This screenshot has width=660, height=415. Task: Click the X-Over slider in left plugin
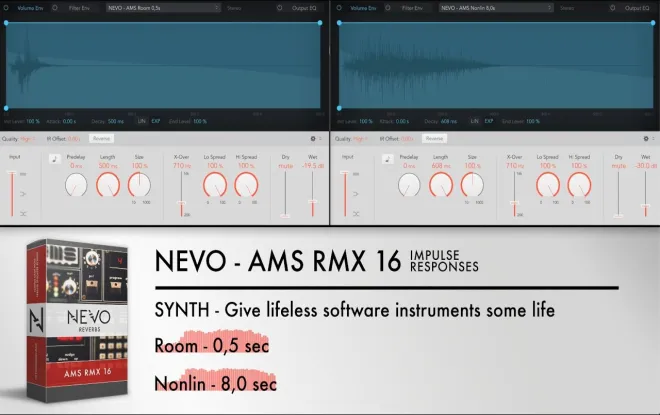point(181,194)
